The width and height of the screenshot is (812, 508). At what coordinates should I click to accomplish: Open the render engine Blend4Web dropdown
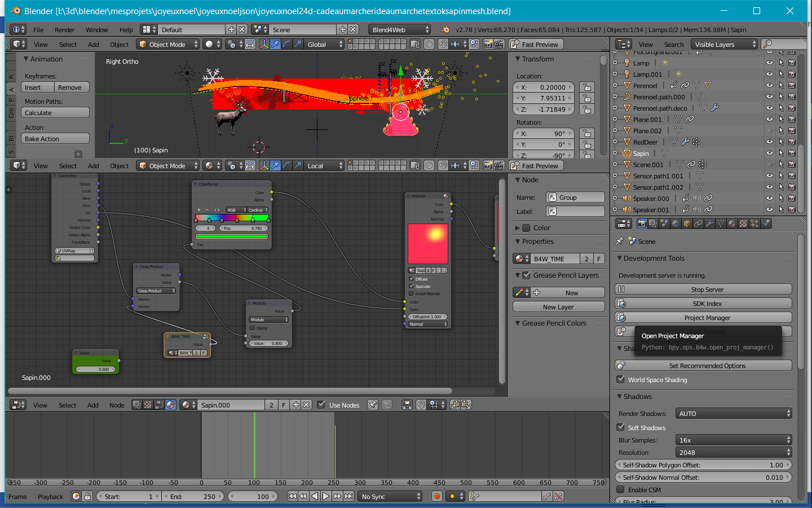[400, 29]
